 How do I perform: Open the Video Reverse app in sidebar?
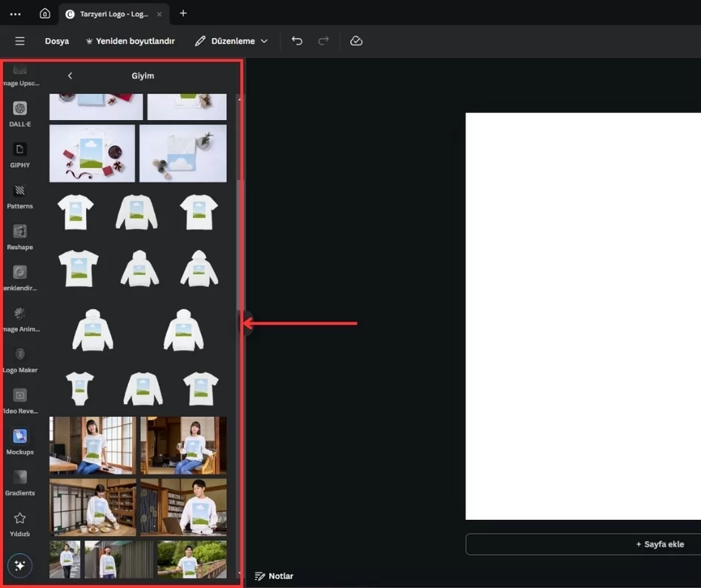20,402
